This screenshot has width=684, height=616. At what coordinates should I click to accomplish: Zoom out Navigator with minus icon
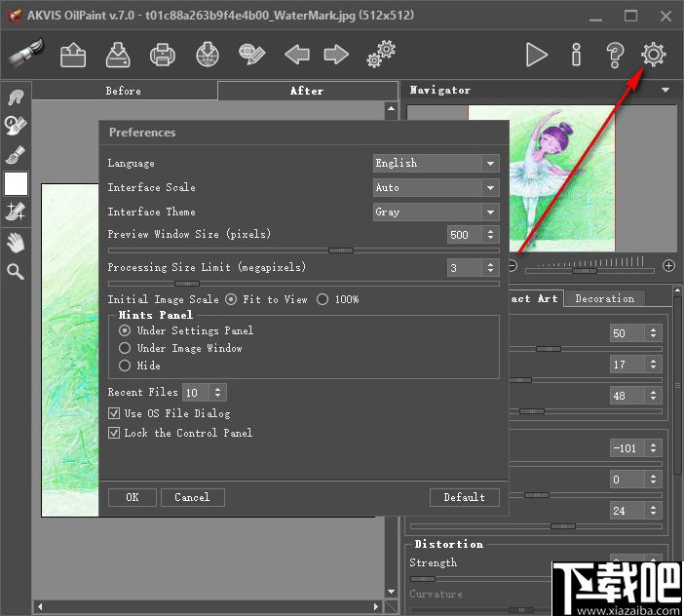[x=513, y=265]
